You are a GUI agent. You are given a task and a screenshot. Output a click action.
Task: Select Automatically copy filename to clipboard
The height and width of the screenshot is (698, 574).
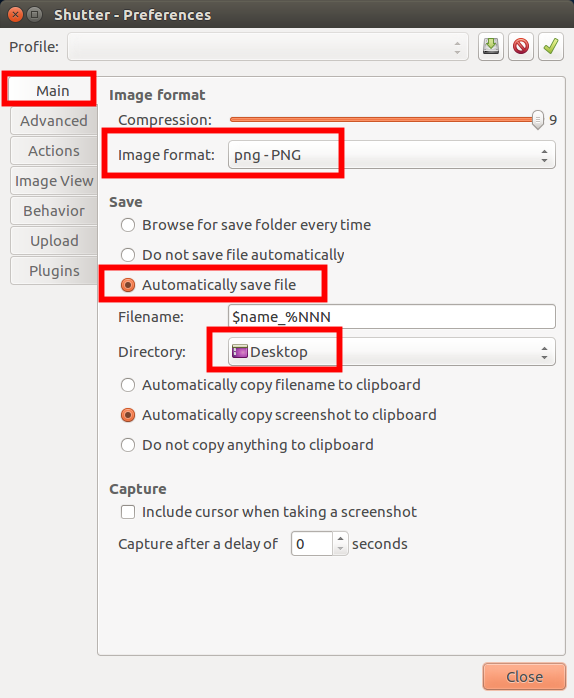coord(270,385)
